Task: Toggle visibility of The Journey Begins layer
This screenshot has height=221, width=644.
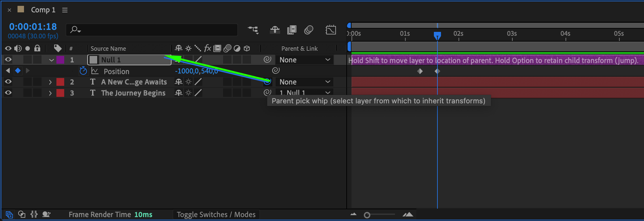Action: pos(8,93)
